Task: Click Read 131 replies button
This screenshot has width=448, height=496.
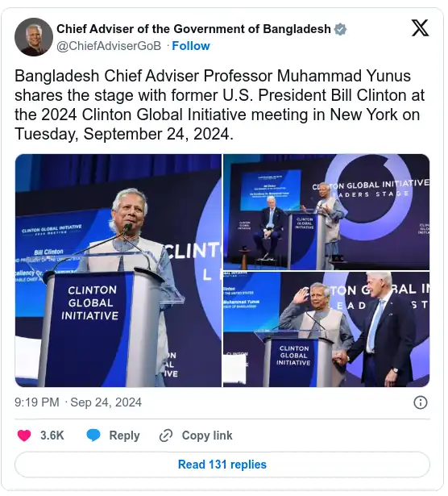Action: (222, 465)
